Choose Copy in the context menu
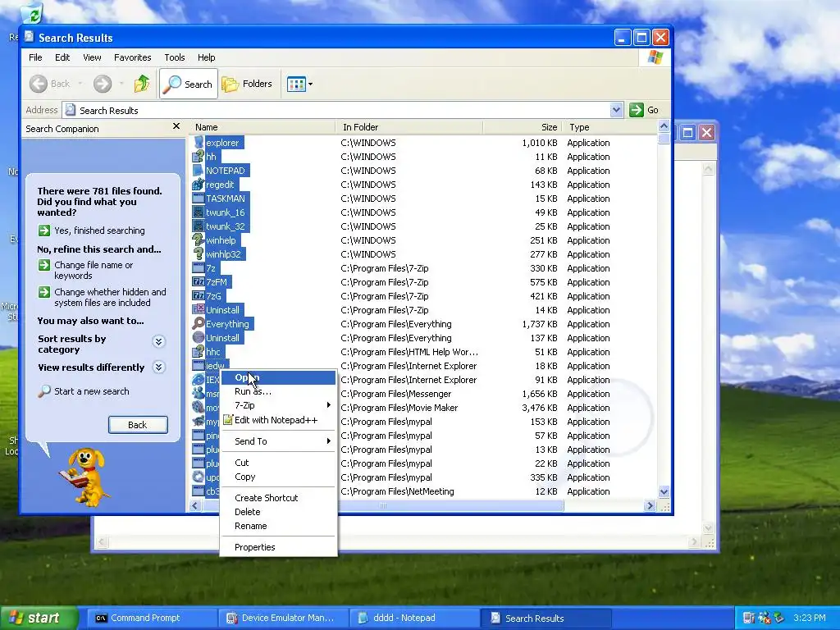 click(x=278, y=477)
